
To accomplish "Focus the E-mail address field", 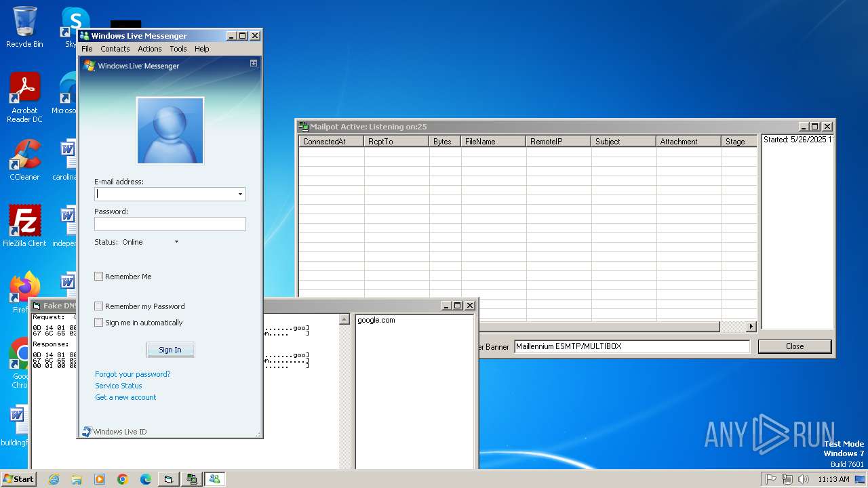I will click(165, 194).
